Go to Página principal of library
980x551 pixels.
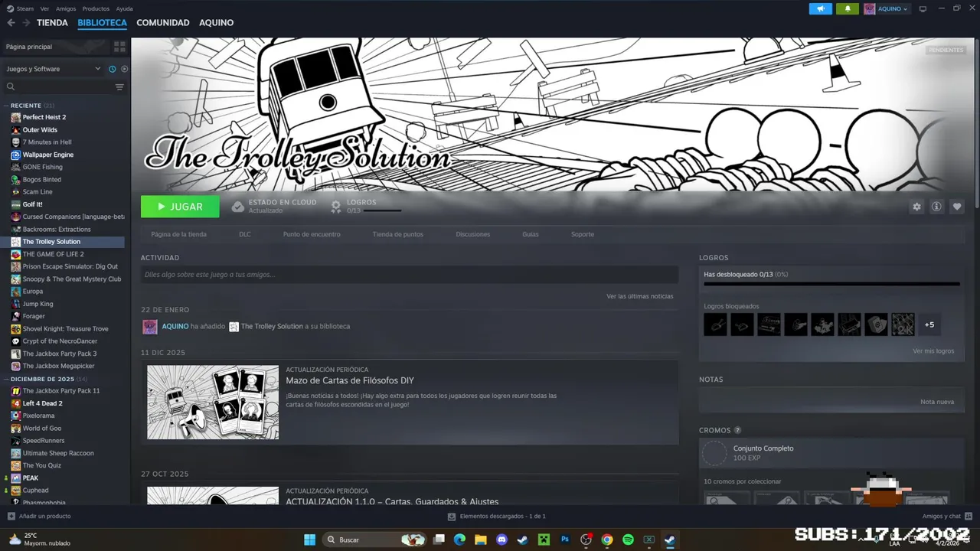tap(54, 47)
